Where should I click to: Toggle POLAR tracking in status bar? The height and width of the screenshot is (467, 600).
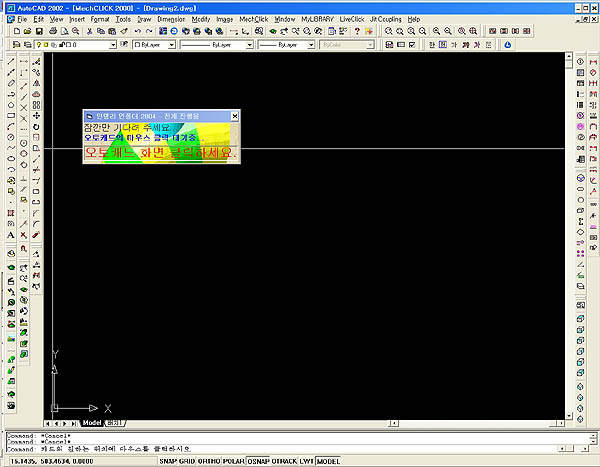coord(234,461)
